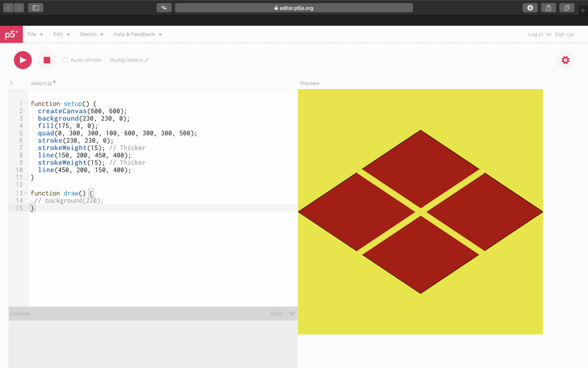
Task: Go back in browser history
Action: coord(8,7)
